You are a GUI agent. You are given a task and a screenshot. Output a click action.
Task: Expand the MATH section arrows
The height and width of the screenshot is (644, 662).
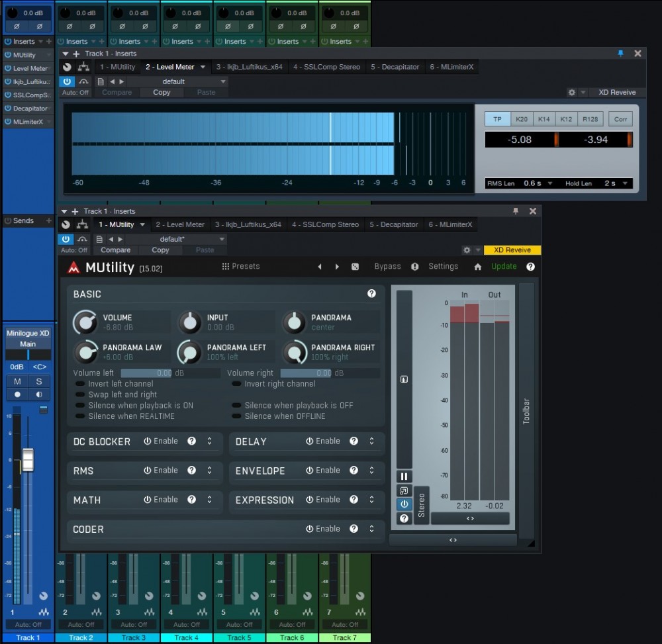tap(209, 500)
